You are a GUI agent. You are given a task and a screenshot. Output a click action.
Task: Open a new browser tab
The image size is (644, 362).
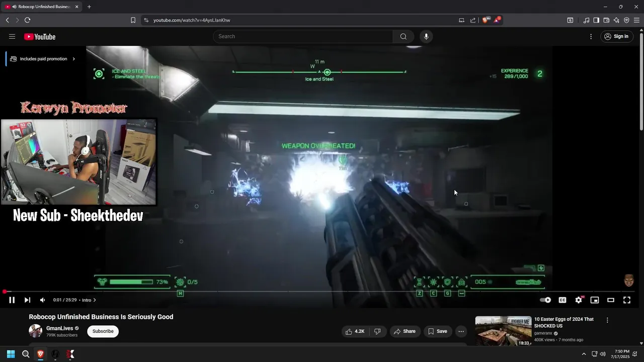click(x=89, y=7)
